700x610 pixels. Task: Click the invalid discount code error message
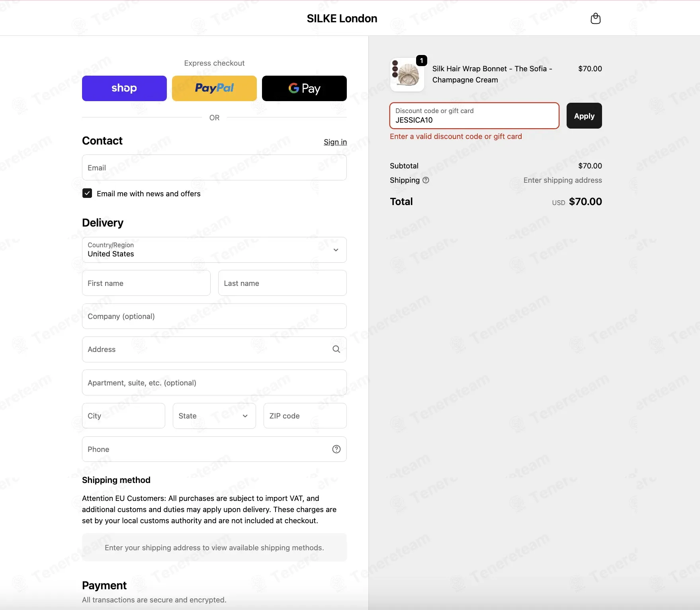click(456, 136)
